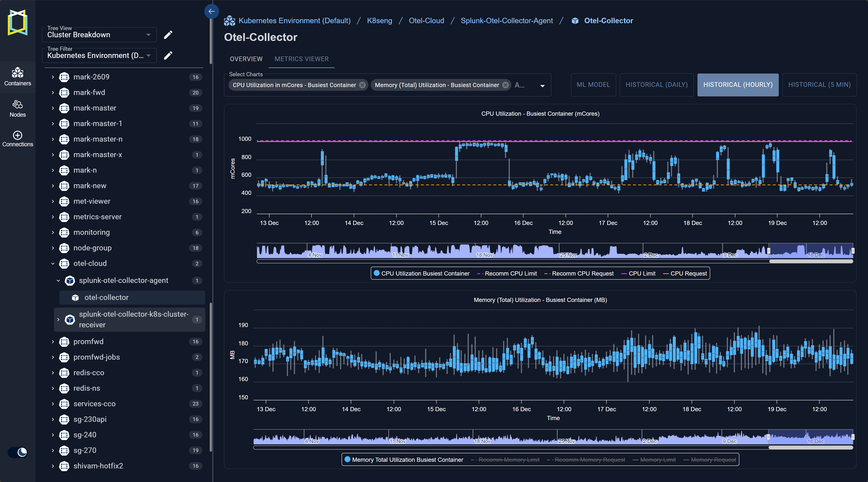The image size is (868, 482).
Task: Open Kubernetes Environment (Default) breadcrumb link
Action: click(295, 20)
